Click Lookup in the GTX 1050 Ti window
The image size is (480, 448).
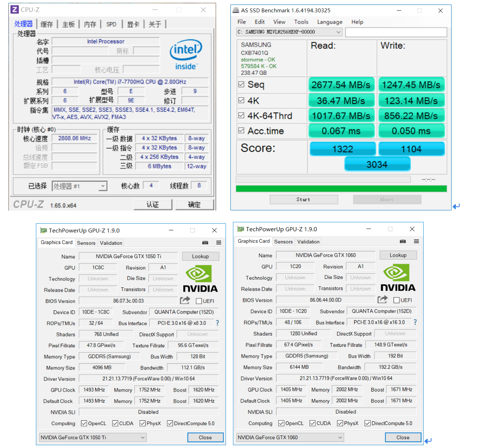pyautogui.click(x=200, y=256)
